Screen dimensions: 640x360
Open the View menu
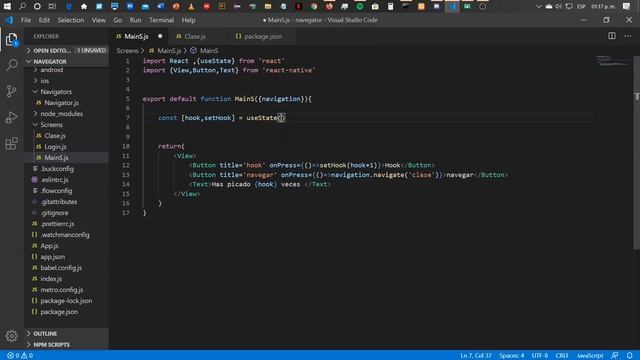pyautogui.click(x=98, y=20)
